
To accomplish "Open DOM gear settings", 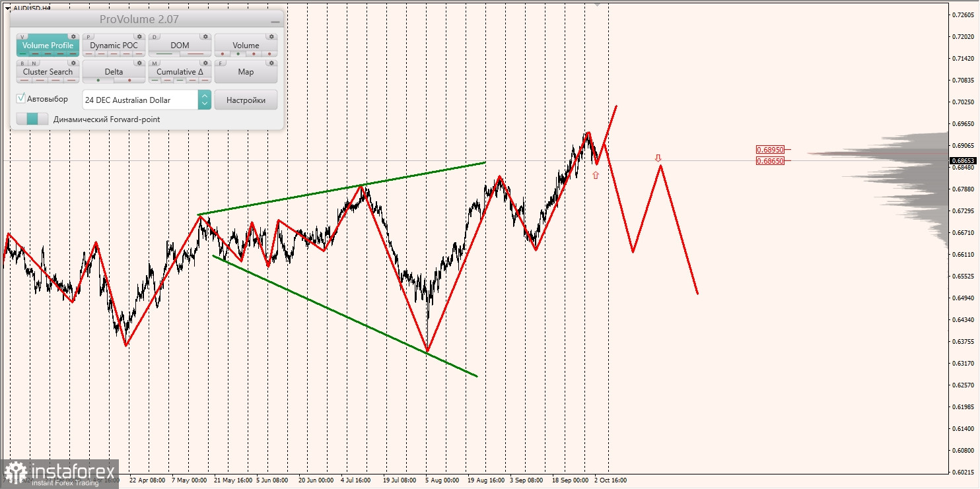I will (205, 36).
